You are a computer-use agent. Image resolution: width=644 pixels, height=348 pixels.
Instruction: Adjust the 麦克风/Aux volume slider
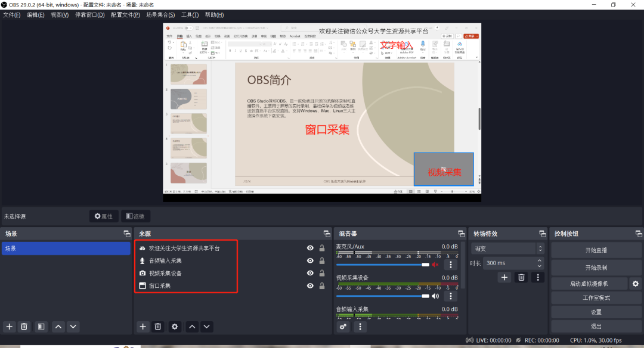[x=383, y=265]
